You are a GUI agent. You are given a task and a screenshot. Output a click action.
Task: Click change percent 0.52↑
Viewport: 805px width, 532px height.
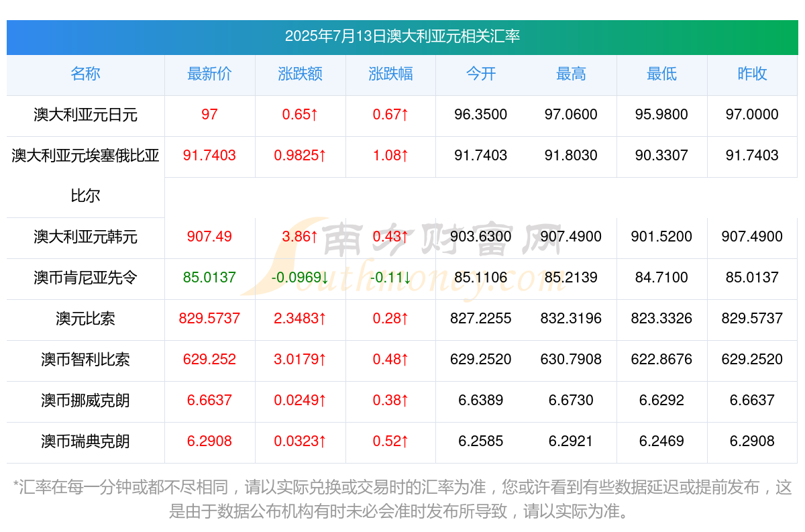tap(390, 441)
